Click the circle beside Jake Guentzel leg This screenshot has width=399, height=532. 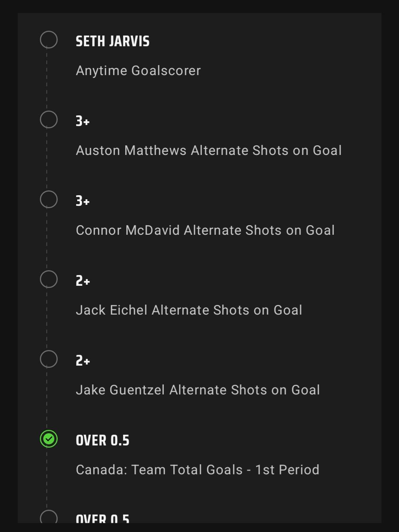point(49,359)
